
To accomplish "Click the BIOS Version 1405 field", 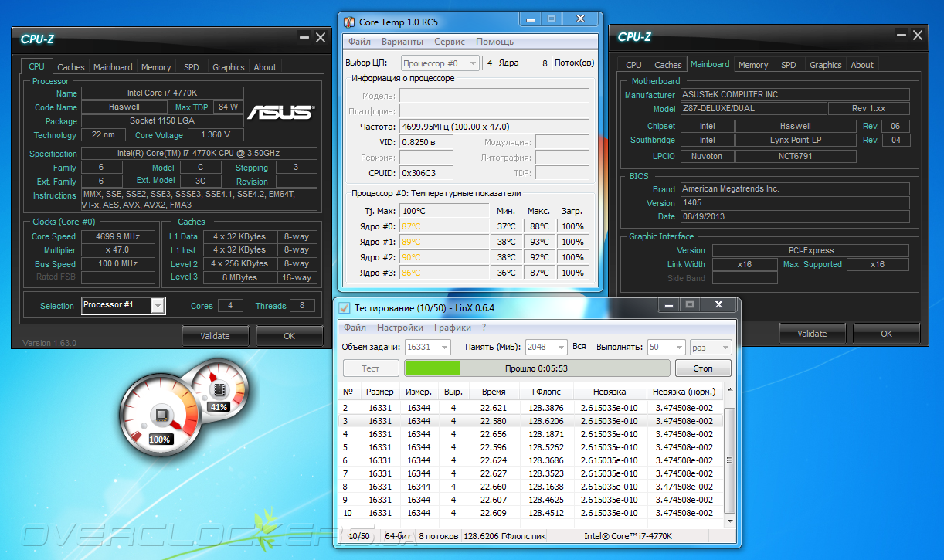I will 795,202.
